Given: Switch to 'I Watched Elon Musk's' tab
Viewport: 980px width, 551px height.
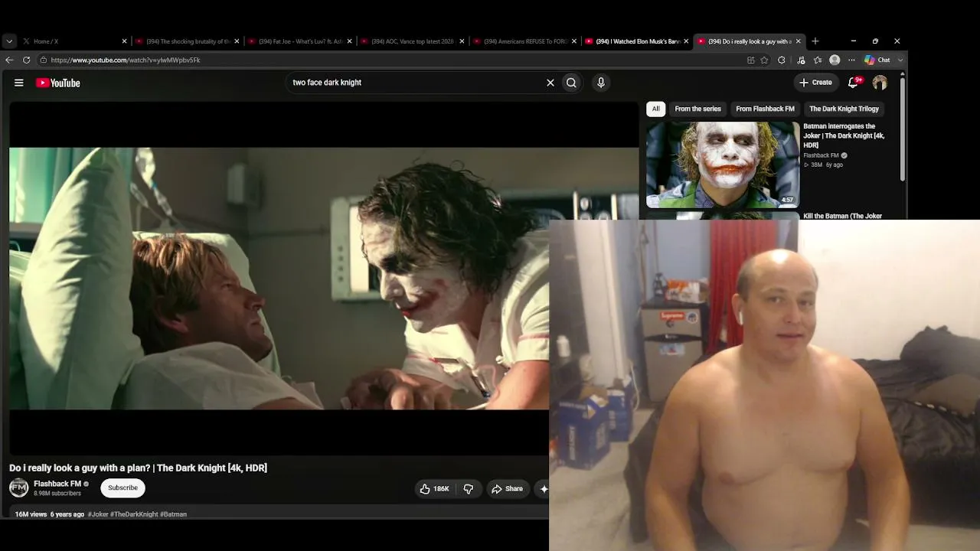Looking at the screenshot, I should click(x=637, y=41).
